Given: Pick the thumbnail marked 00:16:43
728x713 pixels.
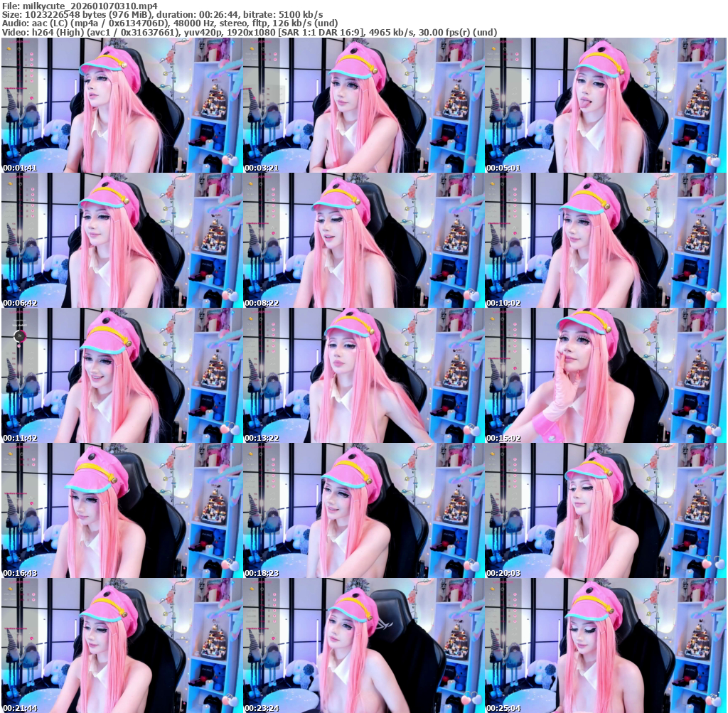Looking at the screenshot, I should (x=122, y=510).
